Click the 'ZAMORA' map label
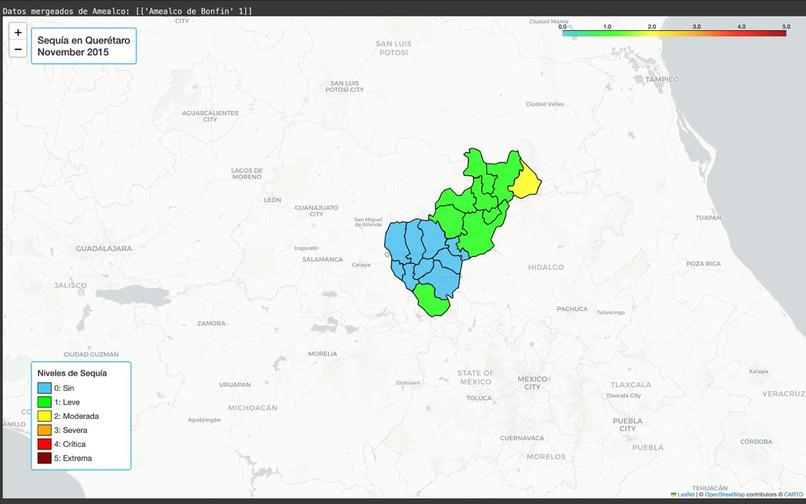 click(x=211, y=323)
